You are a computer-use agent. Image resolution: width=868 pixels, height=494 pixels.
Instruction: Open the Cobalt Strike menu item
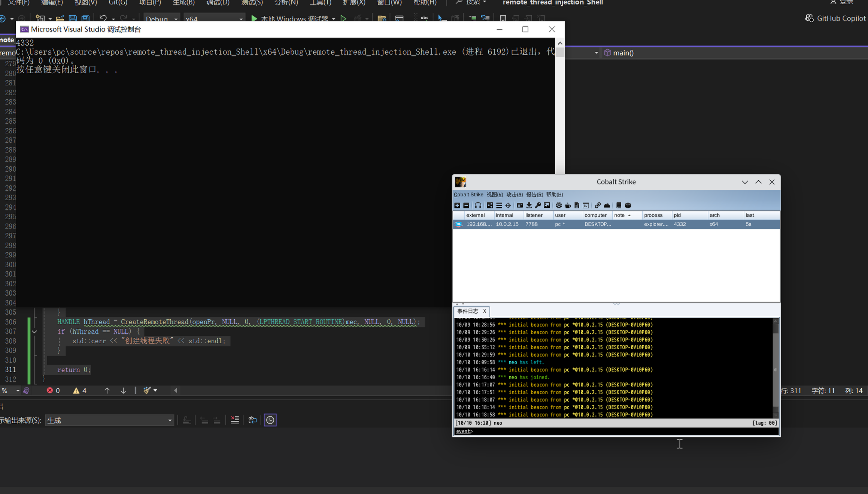coord(468,195)
